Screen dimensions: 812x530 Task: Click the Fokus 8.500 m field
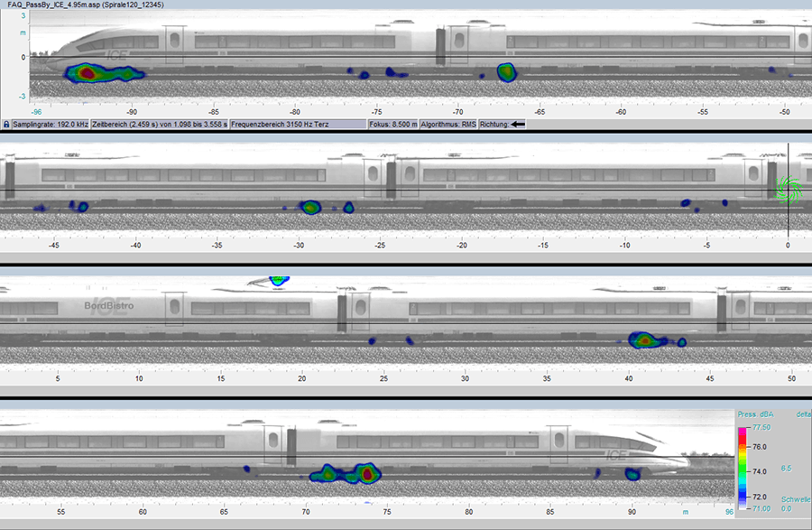click(x=392, y=123)
